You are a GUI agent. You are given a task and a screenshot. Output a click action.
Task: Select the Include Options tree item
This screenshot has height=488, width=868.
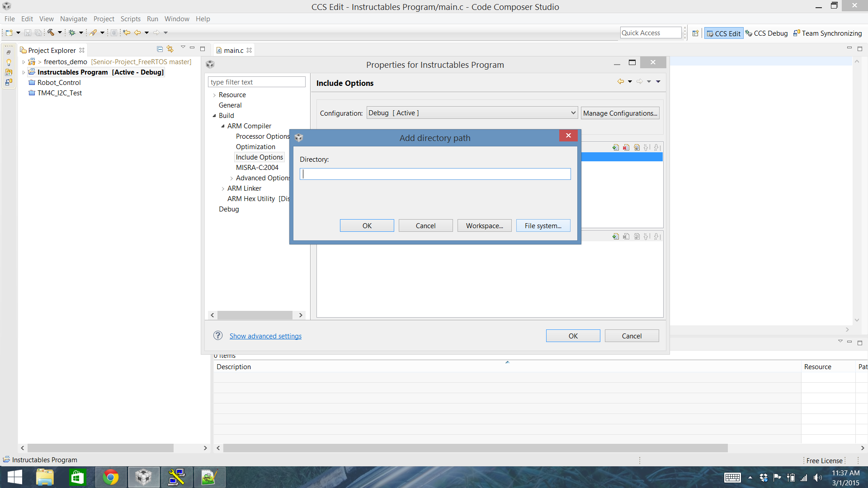tap(259, 157)
